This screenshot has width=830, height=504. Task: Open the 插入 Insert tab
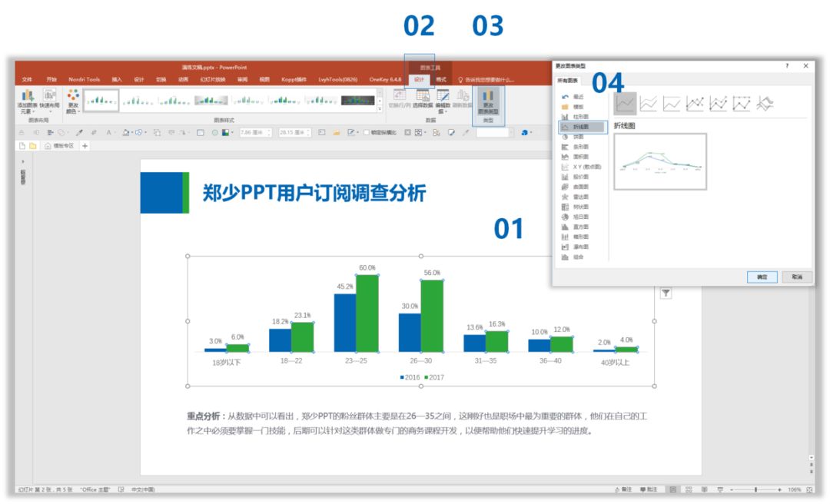coord(117,80)
